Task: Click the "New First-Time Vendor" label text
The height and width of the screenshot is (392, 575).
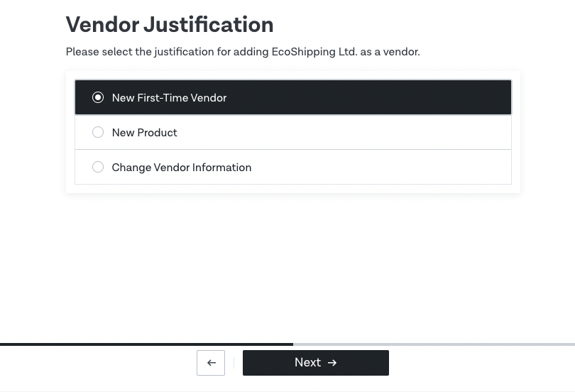Action: click(x=169, y=98)
